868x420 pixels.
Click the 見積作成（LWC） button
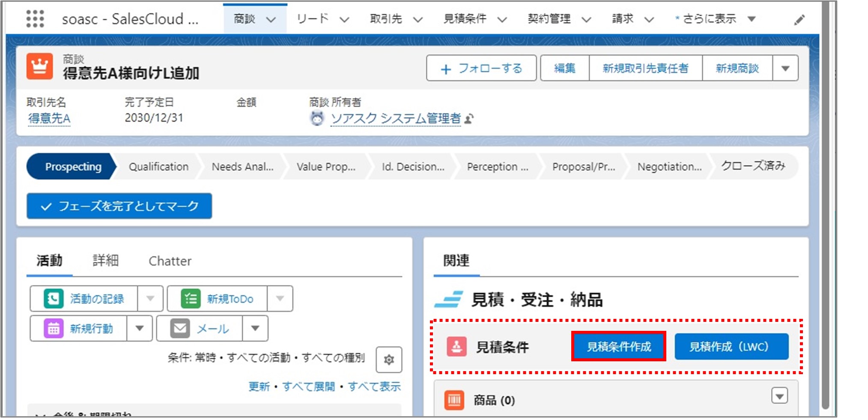[x=731, y=346]
